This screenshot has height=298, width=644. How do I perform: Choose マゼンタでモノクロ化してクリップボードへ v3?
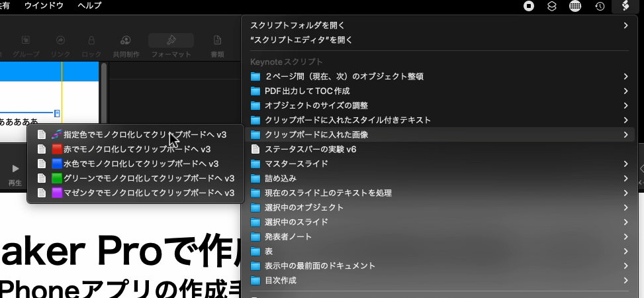[x=149, y=193]
